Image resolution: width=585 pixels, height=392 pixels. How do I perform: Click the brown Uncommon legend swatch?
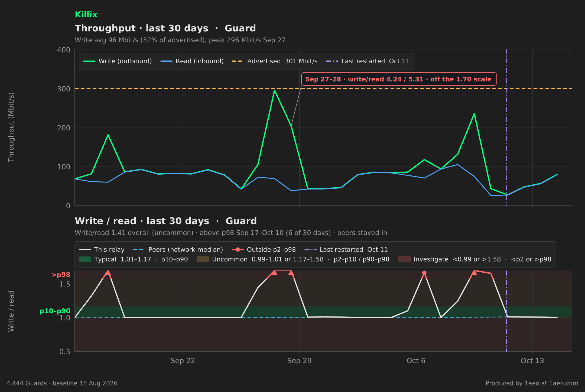tap(203, 259)
